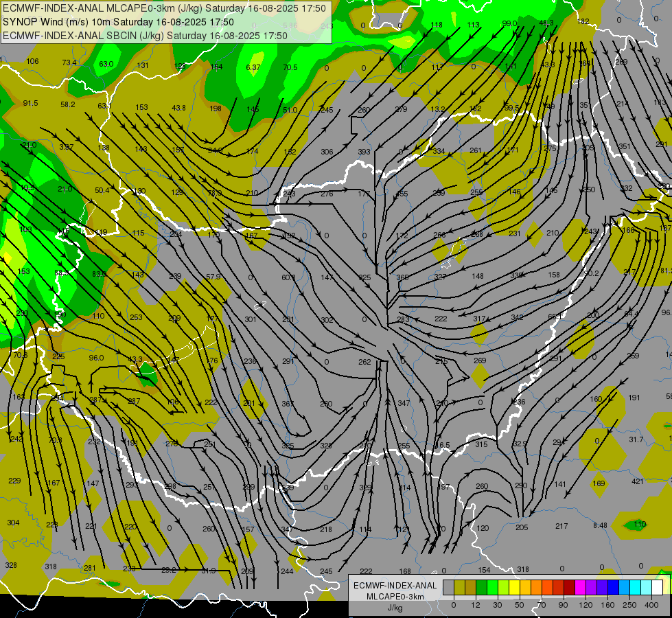Click the map data value '99.0'
The image size is (672, 618).
pos(509,23)
